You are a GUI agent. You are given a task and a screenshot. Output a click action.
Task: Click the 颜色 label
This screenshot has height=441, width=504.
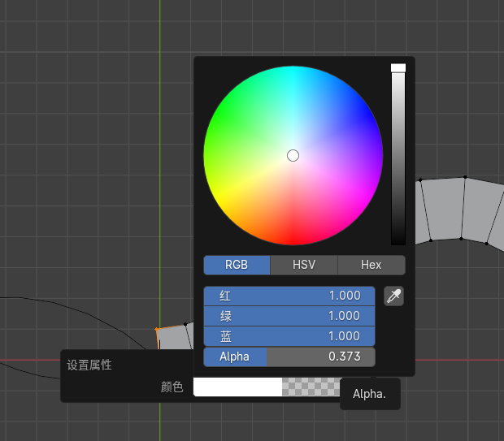[172, 387]
